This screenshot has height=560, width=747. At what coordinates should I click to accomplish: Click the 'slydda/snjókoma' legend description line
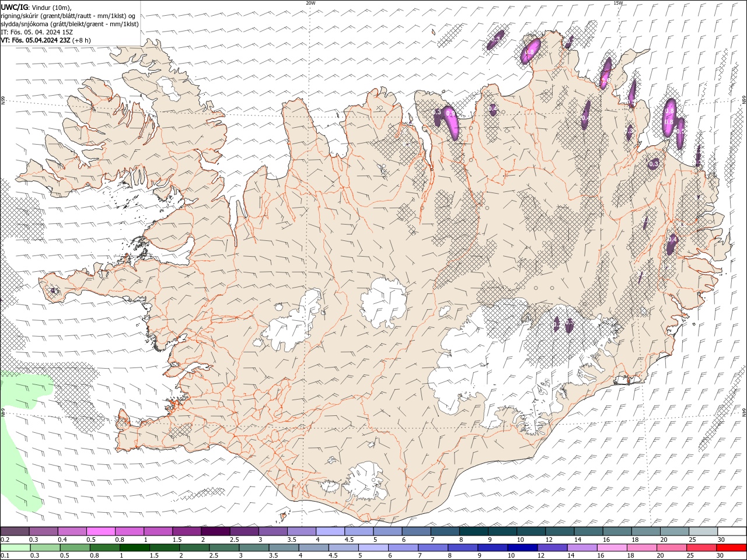[70, 24]
